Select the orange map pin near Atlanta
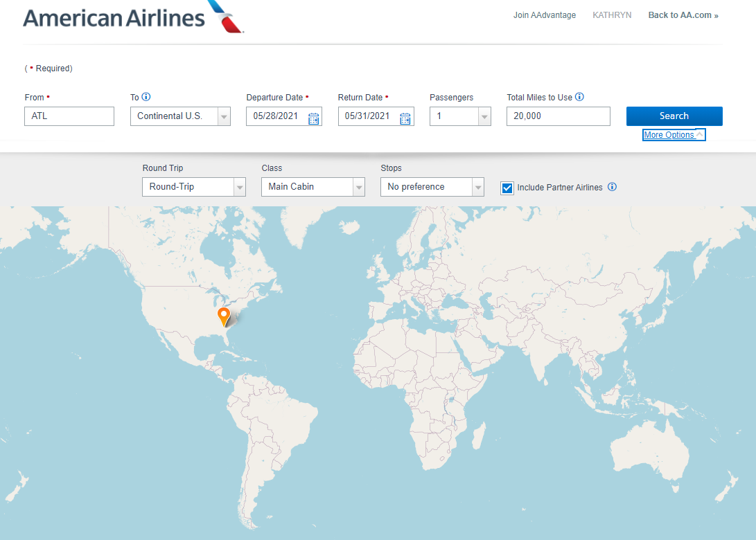756x540 pixels. coord(224,317)
